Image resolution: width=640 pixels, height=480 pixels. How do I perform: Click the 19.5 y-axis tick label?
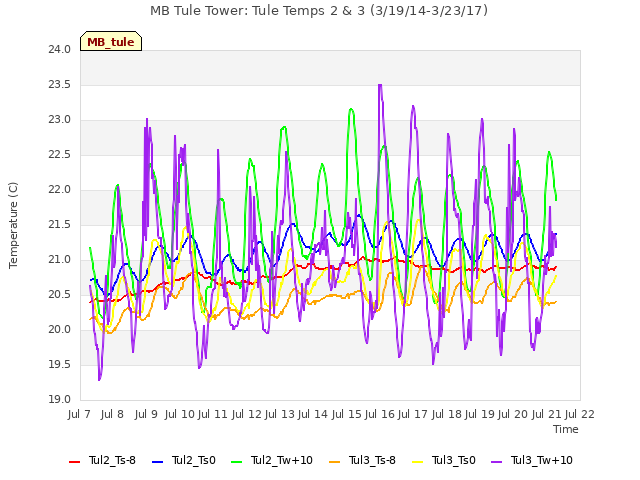[60, 364]
